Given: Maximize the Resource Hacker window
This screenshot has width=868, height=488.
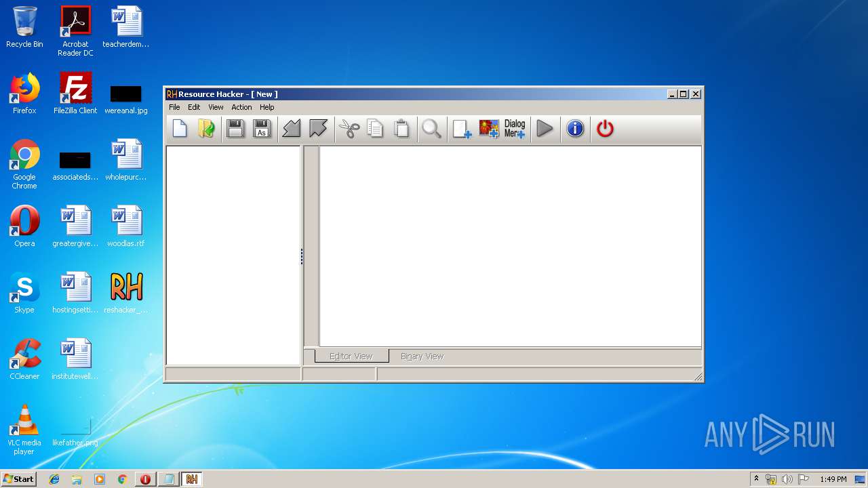Looking at the screenshot, I should tap(684, 94).
